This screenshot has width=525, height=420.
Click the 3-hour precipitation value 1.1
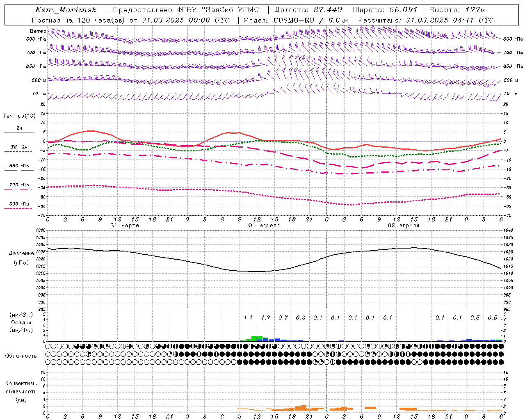point(248,317)
